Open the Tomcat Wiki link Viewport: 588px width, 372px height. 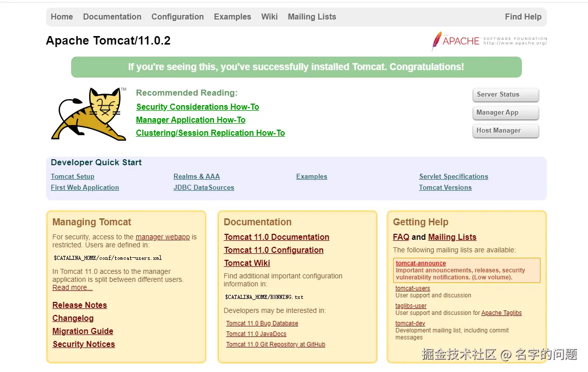point(247,263)
